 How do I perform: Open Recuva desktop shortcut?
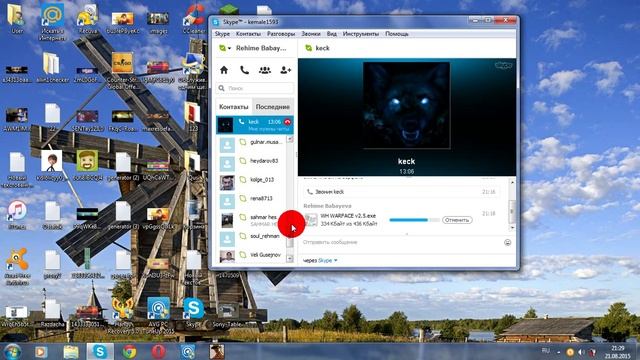[x=87, y=18]
